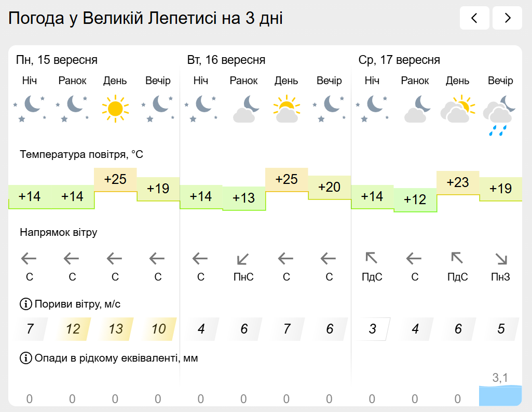Viewport: 532px width, 412px height.
Task: Select the Вт, 16 вересня day header
Action: click(x=226, y=60)
